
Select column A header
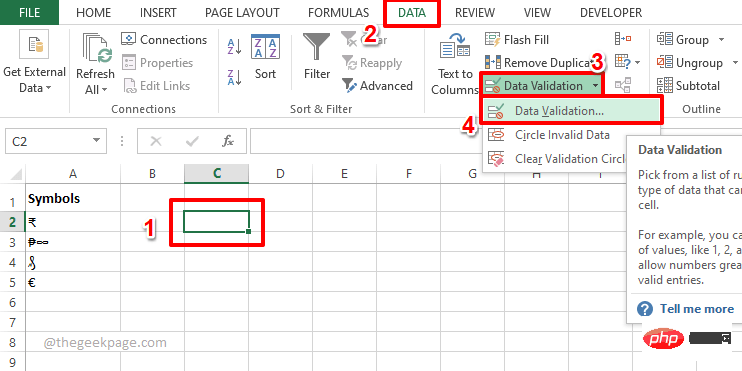pyautogui.click(x=73, y=174)
